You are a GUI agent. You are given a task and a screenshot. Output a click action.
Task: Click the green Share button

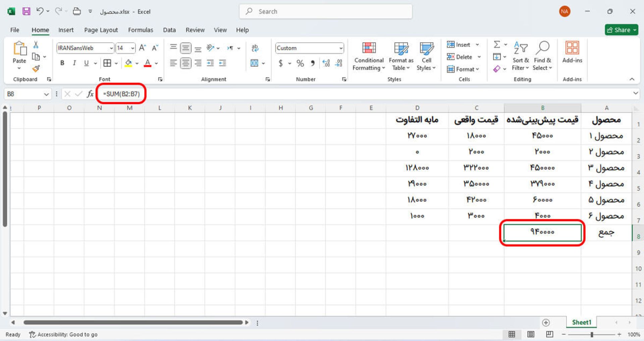pyautogui.click(x=621, y=30)
